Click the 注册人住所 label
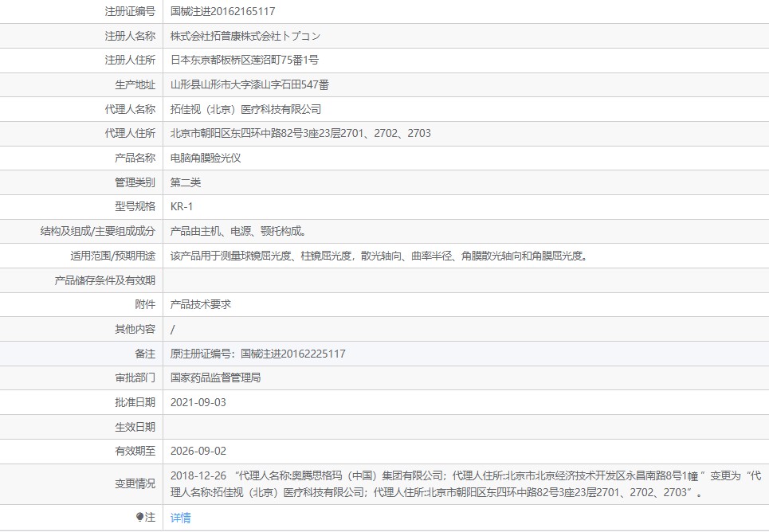 pos(130,60)
